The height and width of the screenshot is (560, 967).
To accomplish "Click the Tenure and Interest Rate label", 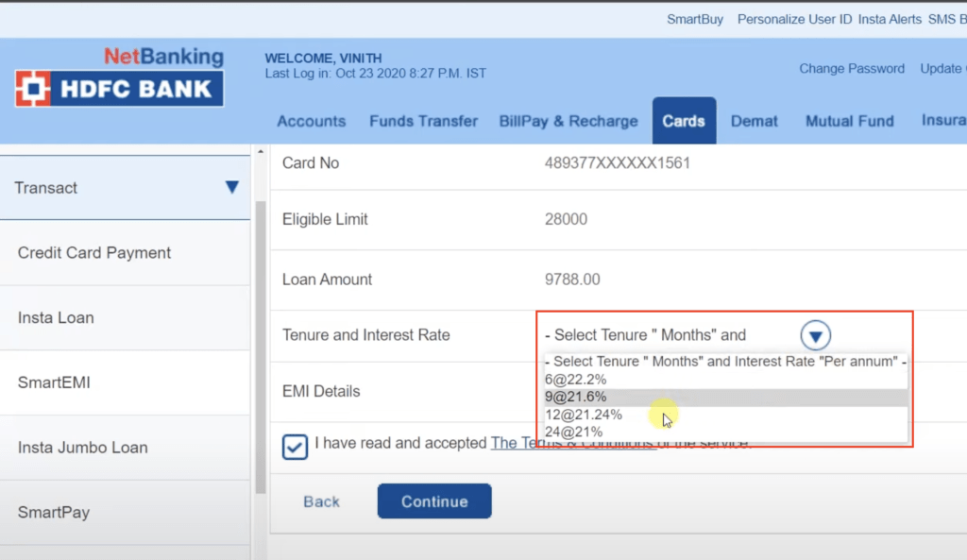I will (366, 335).
